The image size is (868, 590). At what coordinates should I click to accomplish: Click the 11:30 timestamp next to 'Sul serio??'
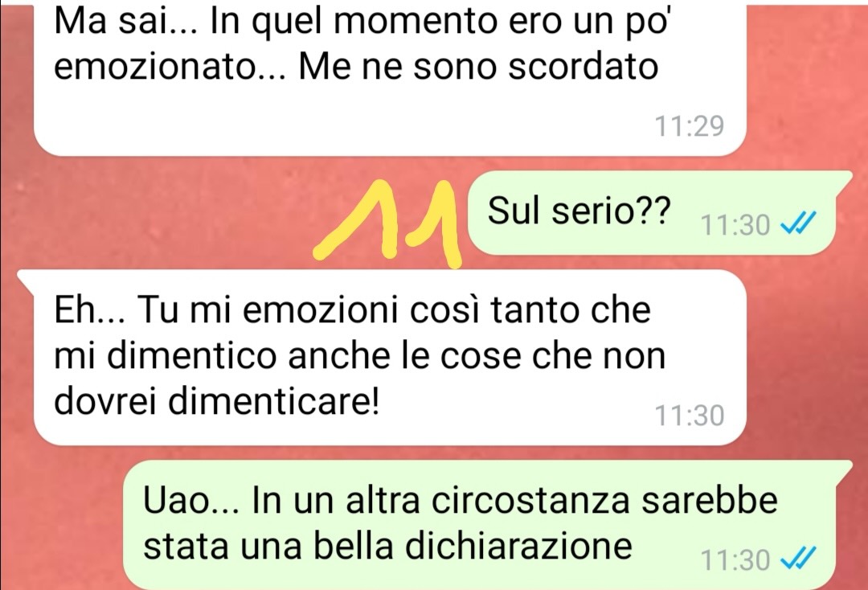click(x=735, y=225)
